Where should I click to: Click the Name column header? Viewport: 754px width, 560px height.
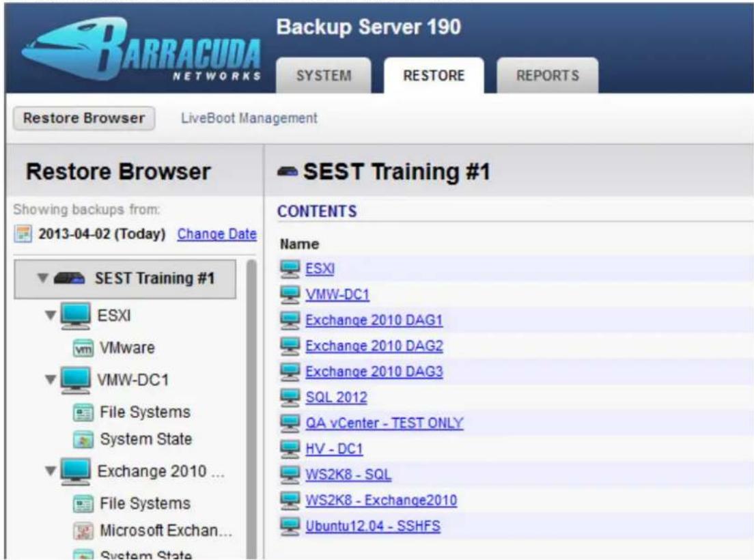pos(300,244)
